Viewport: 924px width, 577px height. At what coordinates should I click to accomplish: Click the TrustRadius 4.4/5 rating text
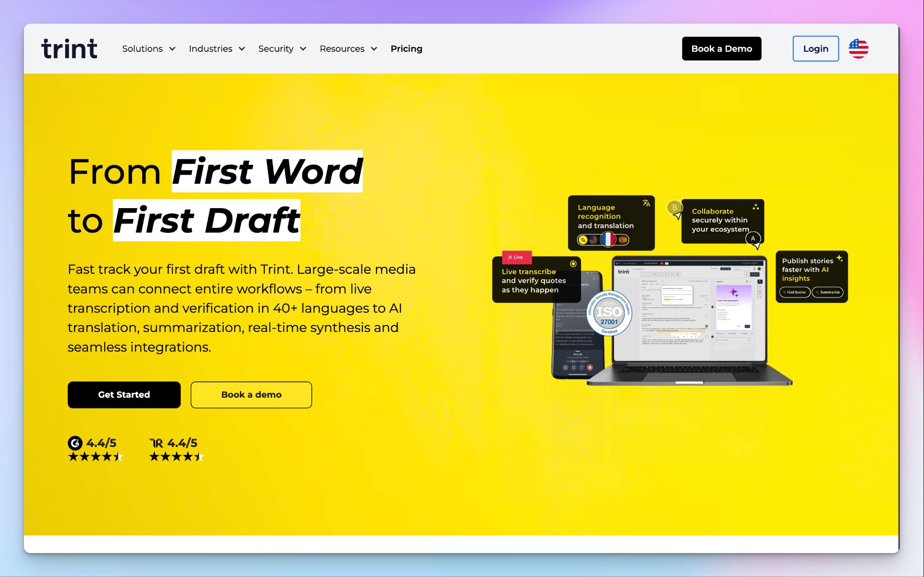pyautogui.click(x=182, y=443)
